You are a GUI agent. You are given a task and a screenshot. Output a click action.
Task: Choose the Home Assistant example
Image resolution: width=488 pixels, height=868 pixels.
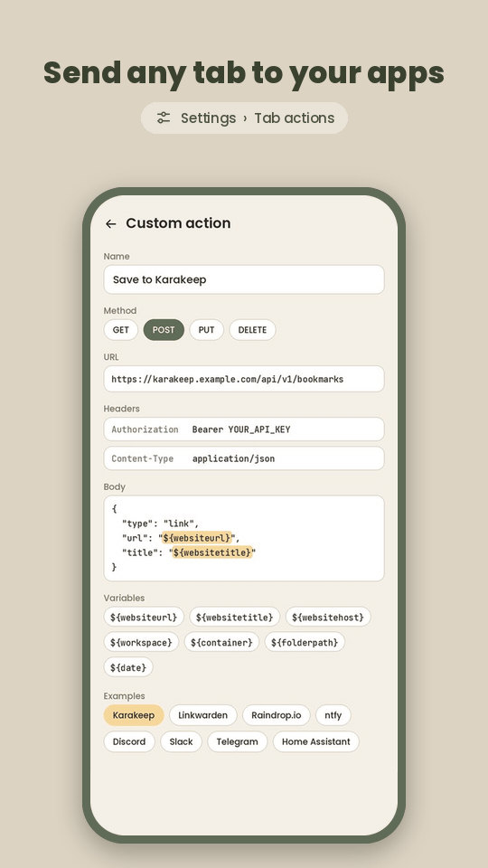coord(316,741)
